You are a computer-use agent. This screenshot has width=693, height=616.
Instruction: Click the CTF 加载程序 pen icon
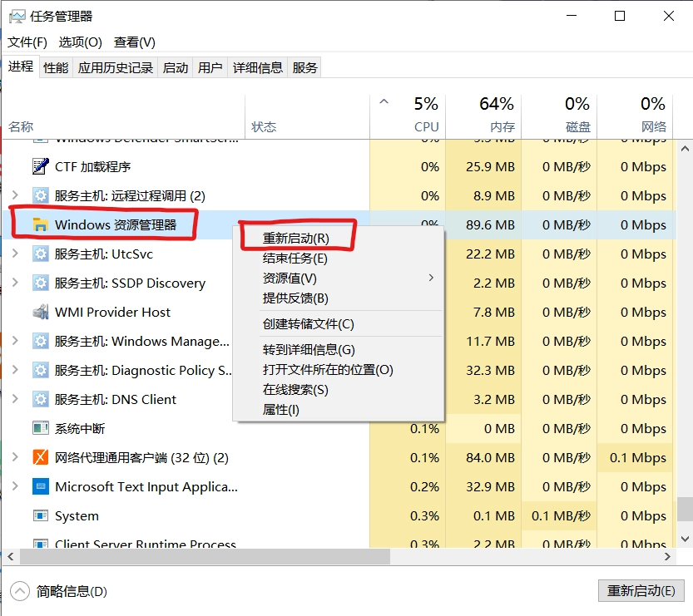click(41, 166)
